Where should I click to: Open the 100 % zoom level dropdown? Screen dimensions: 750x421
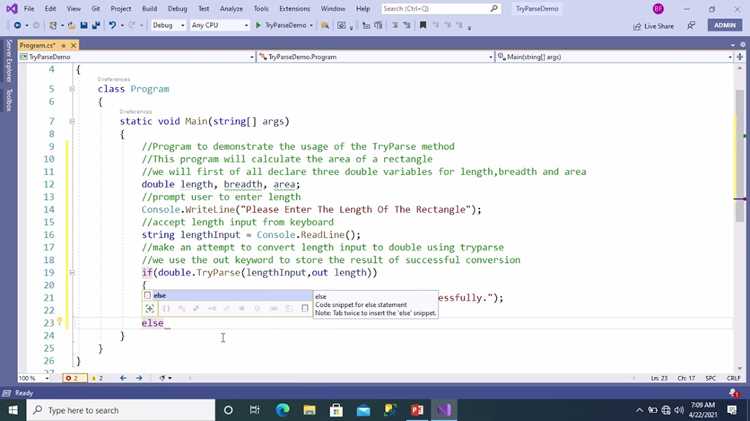point(34,378)
